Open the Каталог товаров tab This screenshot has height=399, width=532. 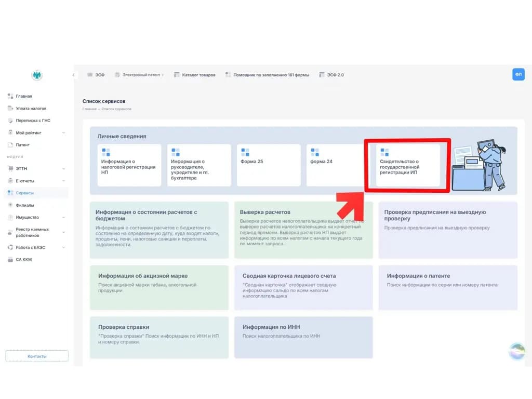[x=195, y=75]
